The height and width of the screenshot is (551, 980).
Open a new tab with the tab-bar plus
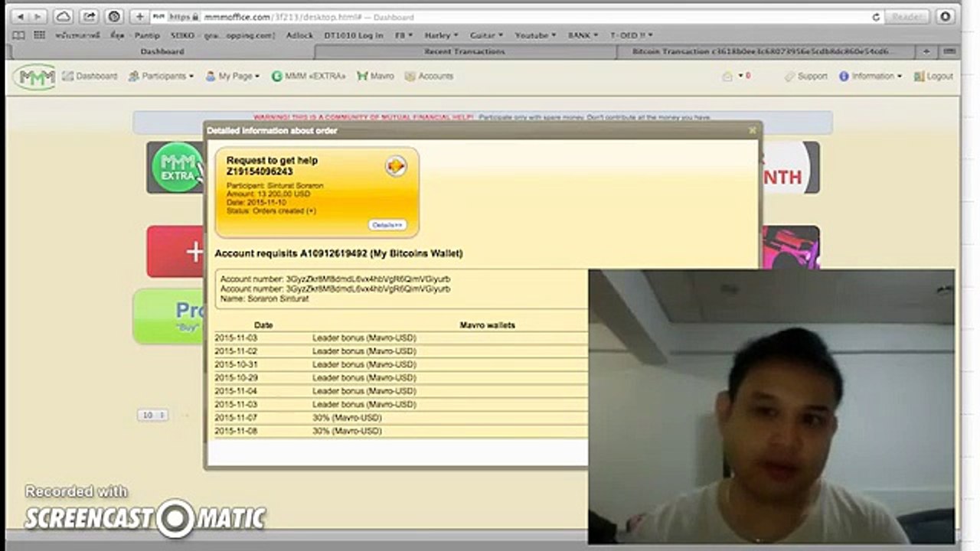point(926,51)
